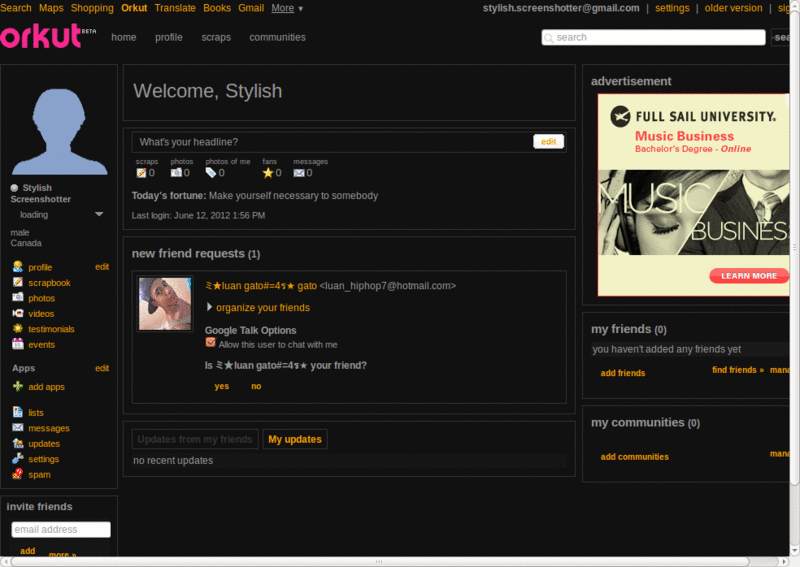Click the headline edit button

tap(548, 141)
